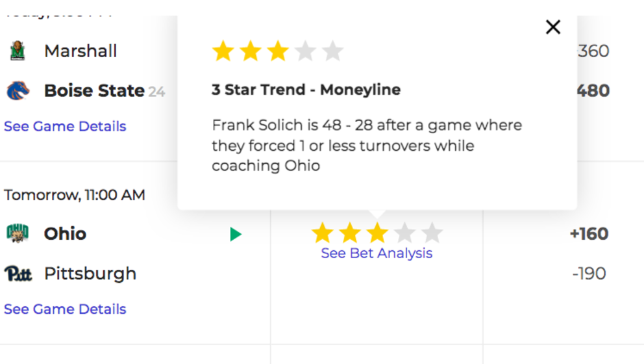Select the Marshall team name
Image resolution: width=644 pixels, height=364 pixels.
point(80,51)
